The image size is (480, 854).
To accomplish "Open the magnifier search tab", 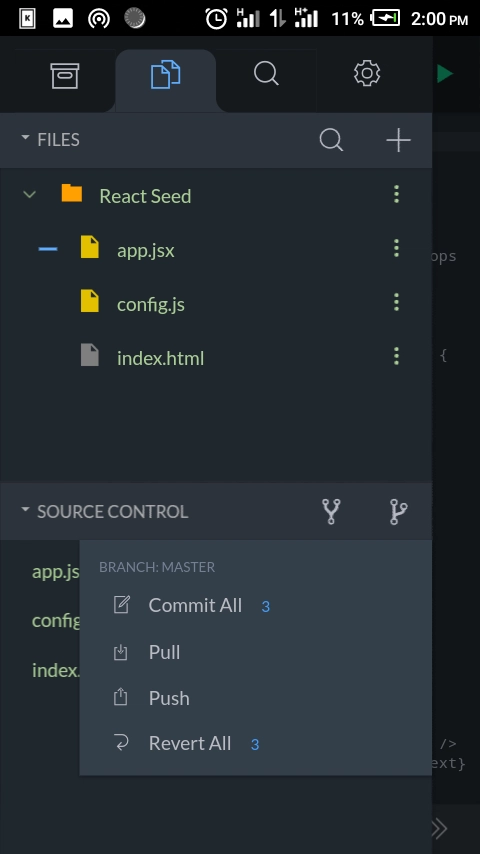I will (266, 74).
